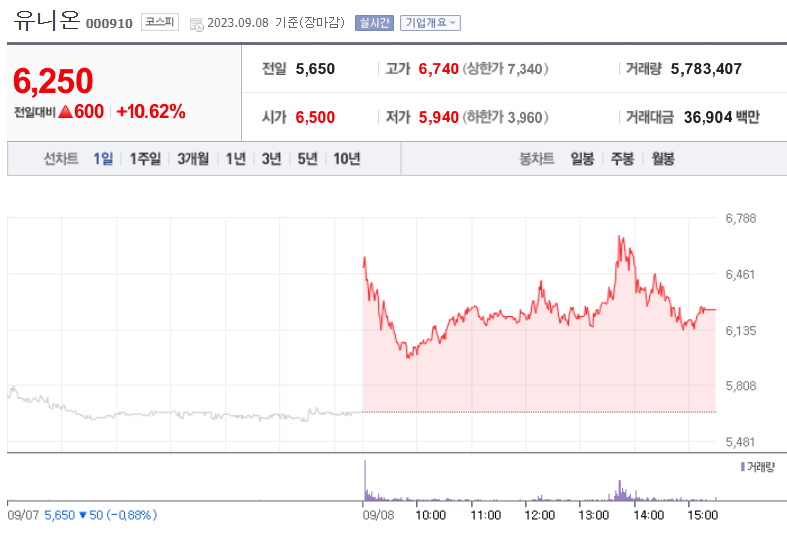Switch line chart to 3개월
The width and height of the screenshot is (787, 540).
(x=193, y=159)
